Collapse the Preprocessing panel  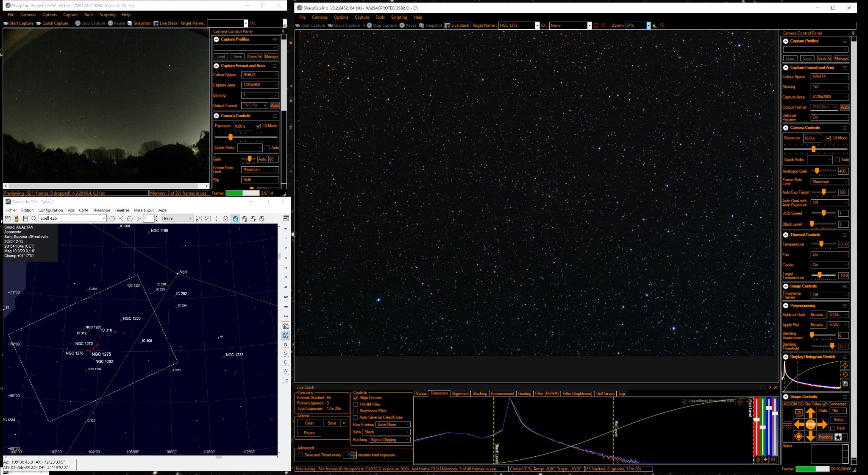click(x=786, y=306)
